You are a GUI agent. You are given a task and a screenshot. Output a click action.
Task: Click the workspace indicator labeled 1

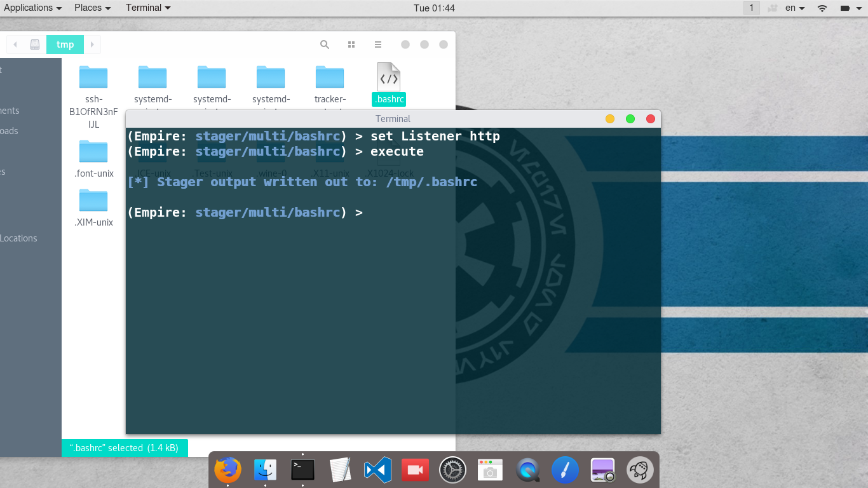click(752, 8)
